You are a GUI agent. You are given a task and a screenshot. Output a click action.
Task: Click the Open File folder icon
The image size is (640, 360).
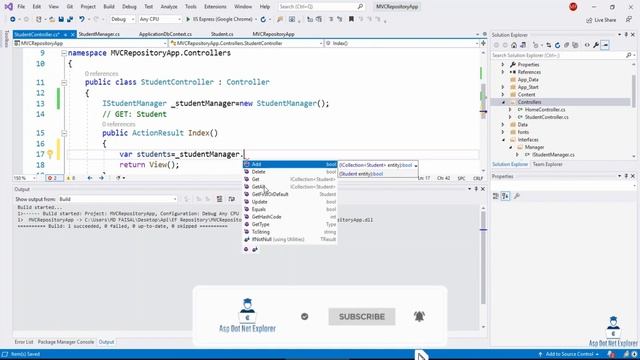pyautogui.click(x=52, y=19)
